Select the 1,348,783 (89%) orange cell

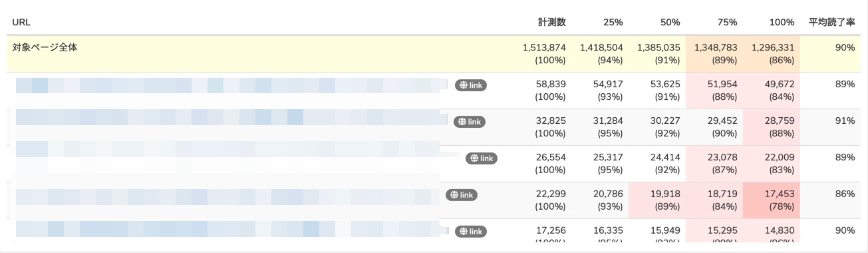point(714,54)
